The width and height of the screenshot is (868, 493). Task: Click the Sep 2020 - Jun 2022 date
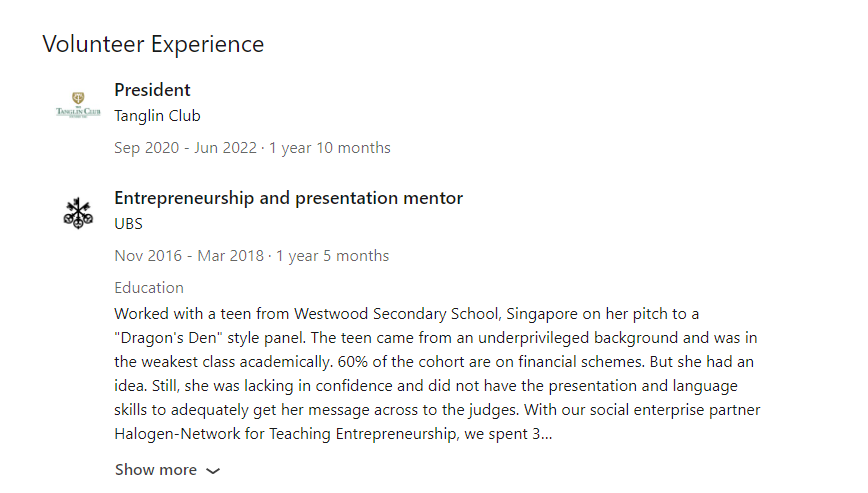pos(185,148)
